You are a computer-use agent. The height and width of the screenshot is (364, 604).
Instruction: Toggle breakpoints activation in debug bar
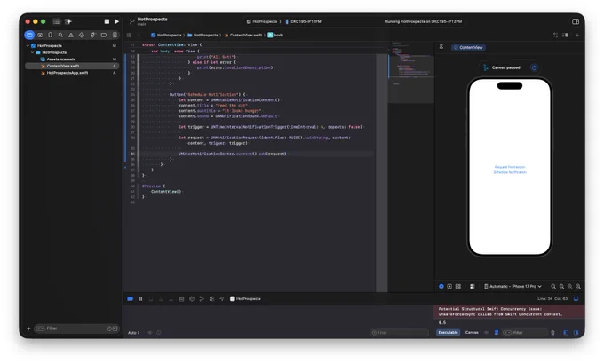(x=131, y=299)
